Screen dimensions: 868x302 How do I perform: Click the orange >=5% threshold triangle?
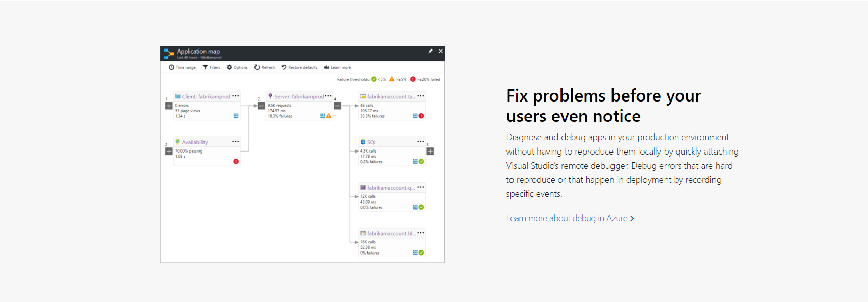pos(392,79)
